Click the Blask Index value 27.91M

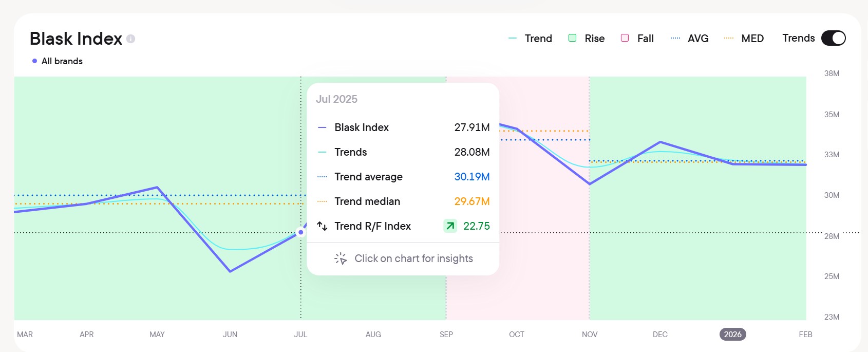[x=472, y=127]
